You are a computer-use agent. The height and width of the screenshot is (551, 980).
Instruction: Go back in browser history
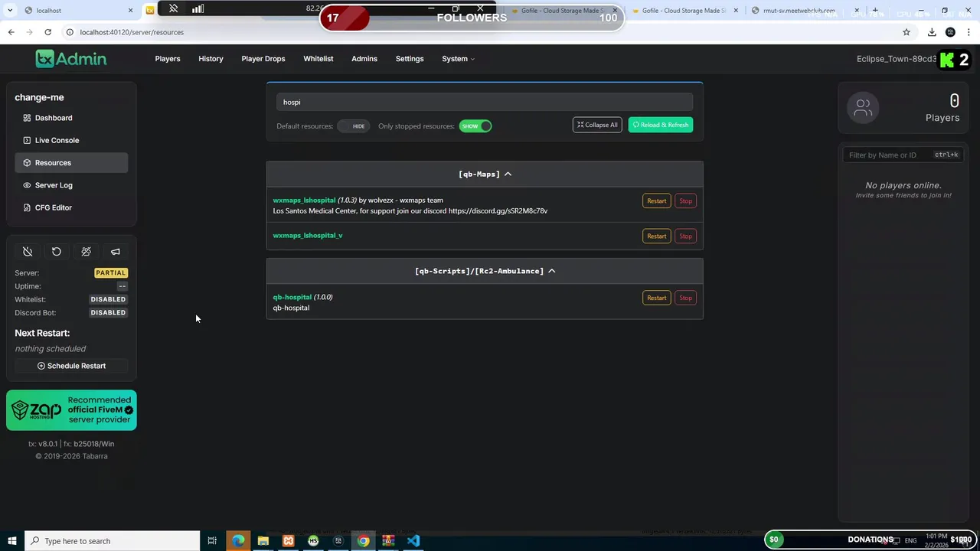click(x=11, y=32)
